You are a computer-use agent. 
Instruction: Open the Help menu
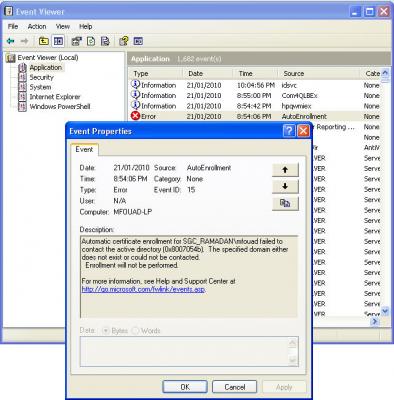pyautogui.click(x=86, y=26)
